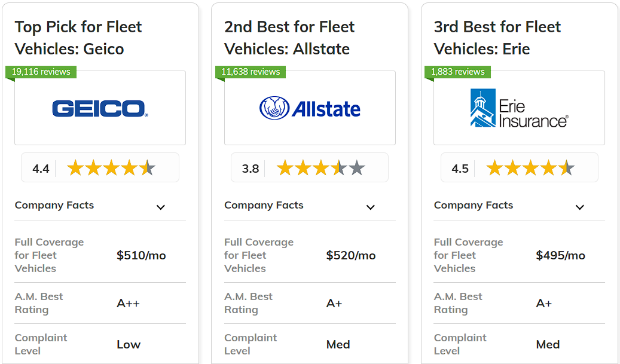
Task: Open Geico's 19,116 reviews badge
Action: pyautogui.click(x=41, y=72)
